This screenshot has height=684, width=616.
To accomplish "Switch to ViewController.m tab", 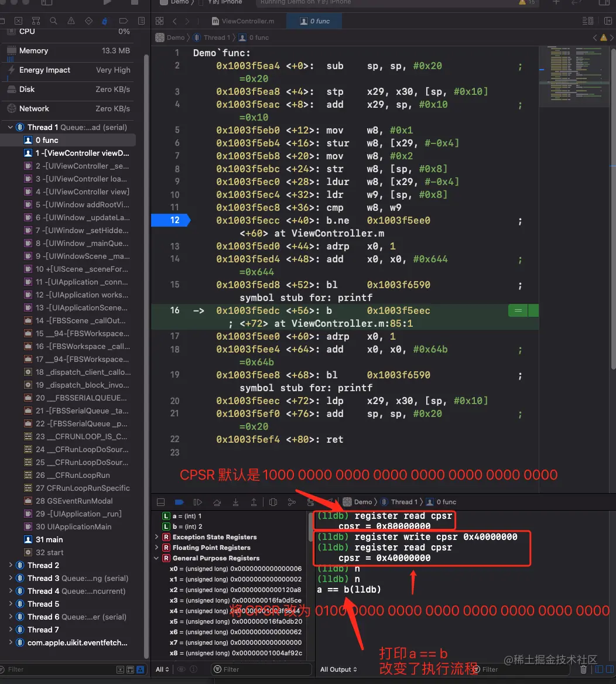I will pyautogui.click(x=243, y=21).
